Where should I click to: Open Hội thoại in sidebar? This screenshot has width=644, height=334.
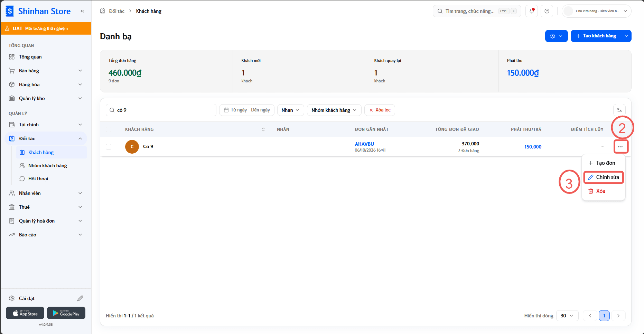[52, 179]
